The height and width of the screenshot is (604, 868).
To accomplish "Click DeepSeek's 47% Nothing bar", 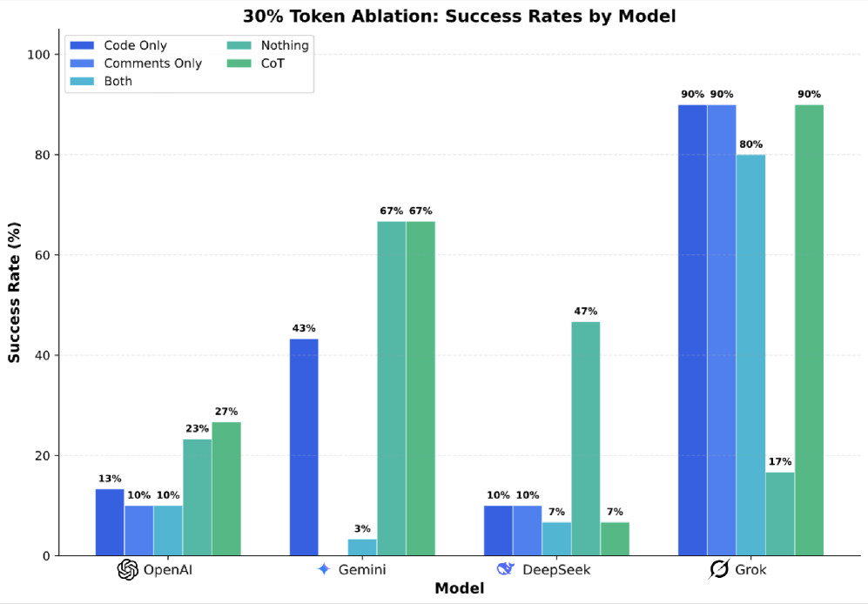I will [585, 438].
